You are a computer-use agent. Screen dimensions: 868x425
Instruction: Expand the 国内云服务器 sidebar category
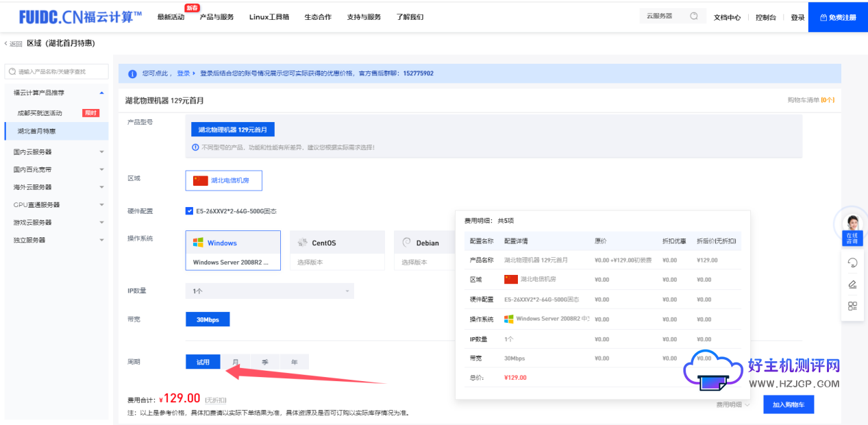[x=56, y=150]
